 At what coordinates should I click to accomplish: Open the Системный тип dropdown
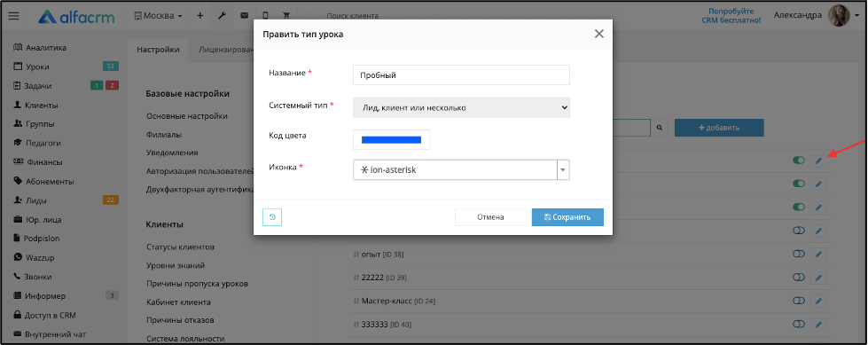click(461, 107)
